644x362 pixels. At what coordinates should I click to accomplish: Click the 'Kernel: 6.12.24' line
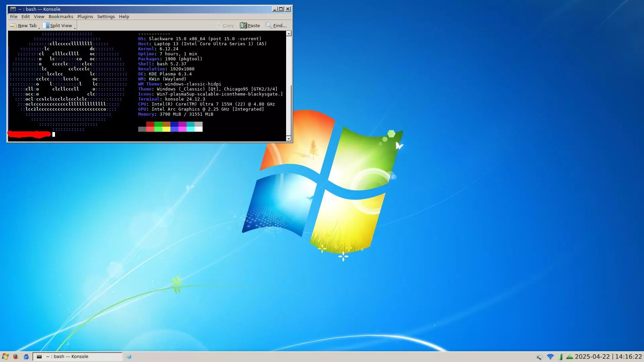(x=158, y=49)
